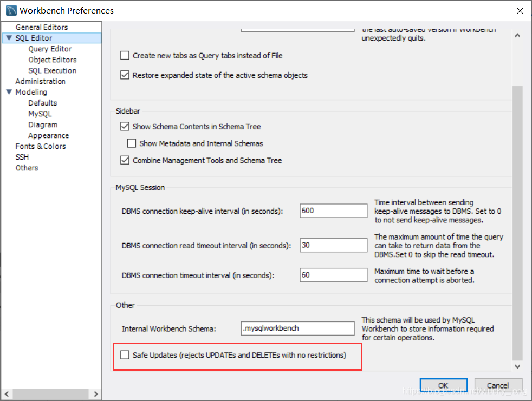Collapse the SQL Editor tree node arrow
532x401 pixels.
[9, 38]
